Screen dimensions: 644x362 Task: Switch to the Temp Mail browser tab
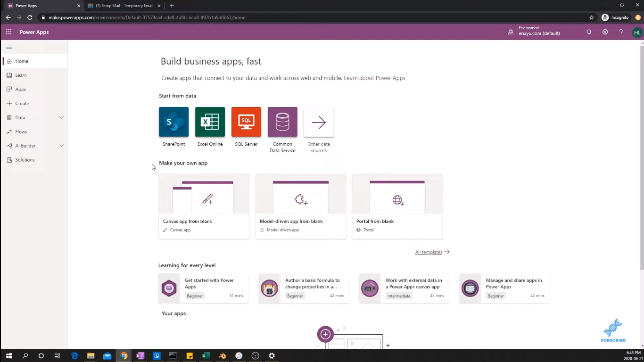tap(124, 6)
